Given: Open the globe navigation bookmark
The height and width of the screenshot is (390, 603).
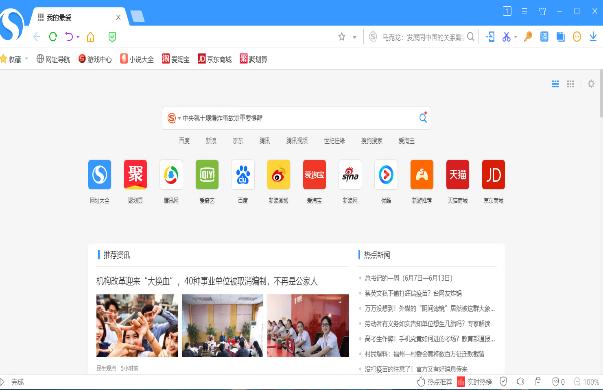Looking at the screenshot, I should 53,59.
